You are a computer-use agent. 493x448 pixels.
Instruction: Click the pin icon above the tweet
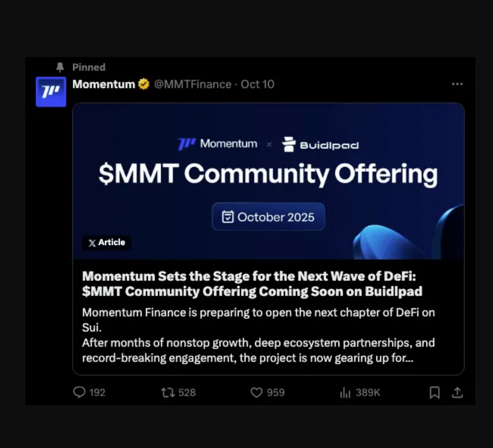60,67
